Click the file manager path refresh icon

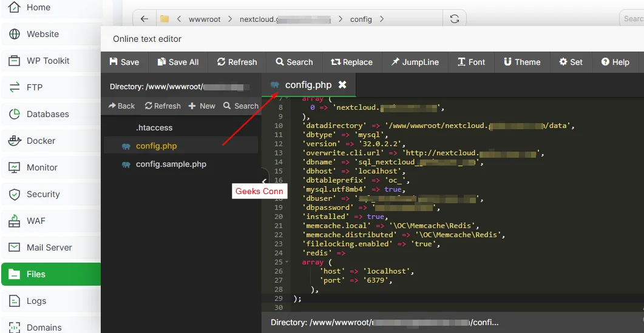(454, 19)
